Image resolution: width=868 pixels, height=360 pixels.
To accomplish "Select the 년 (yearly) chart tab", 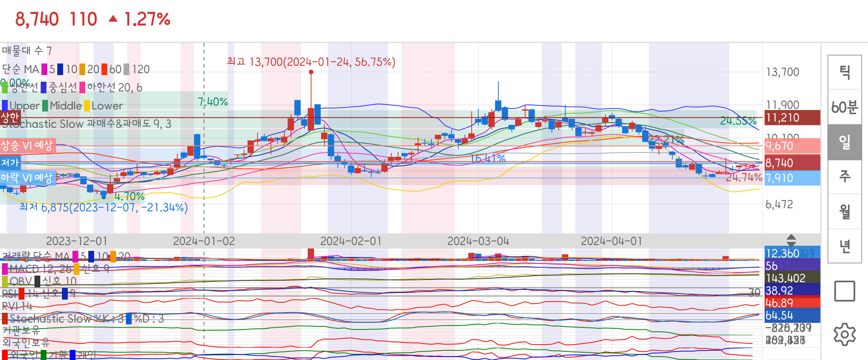I will (x=844, y=246).
